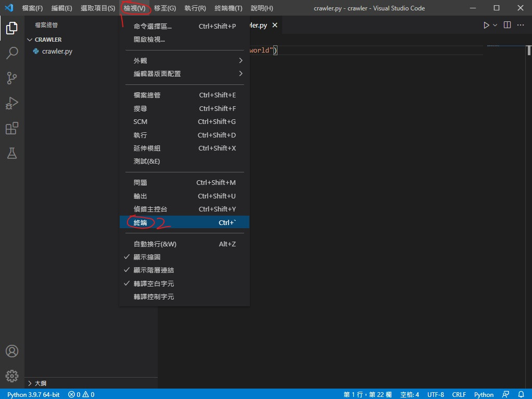
Task: Open the Accounts icon
Action: 12,351
